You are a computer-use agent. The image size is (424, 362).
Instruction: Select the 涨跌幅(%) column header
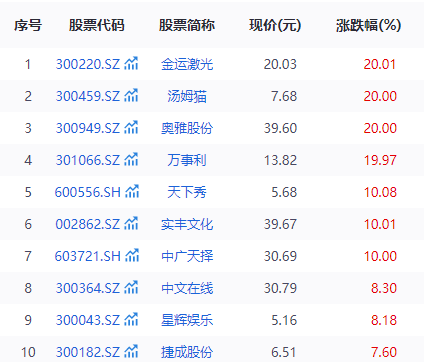[369, 25]
